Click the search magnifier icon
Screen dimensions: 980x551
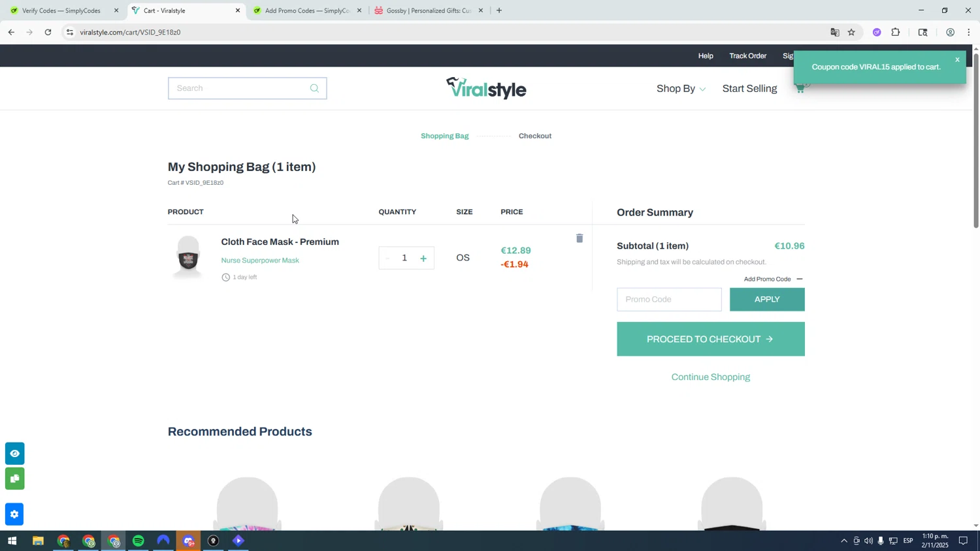(x=314, y=88)
